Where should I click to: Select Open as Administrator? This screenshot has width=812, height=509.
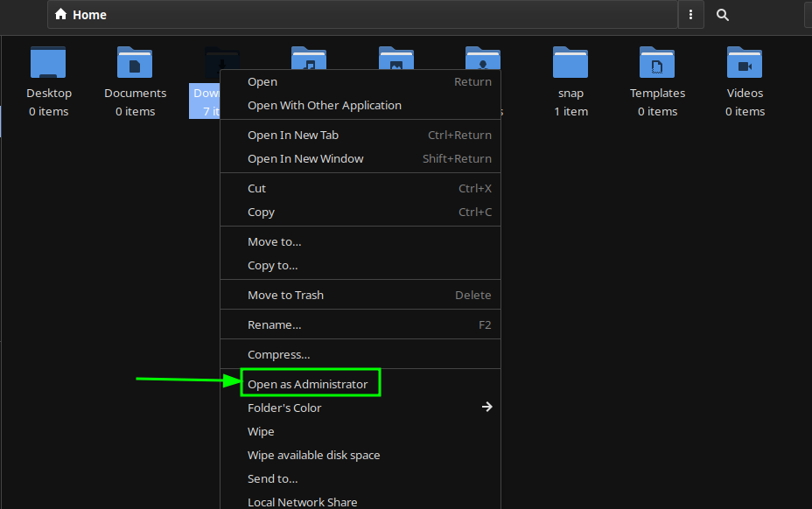pos(310,383)
